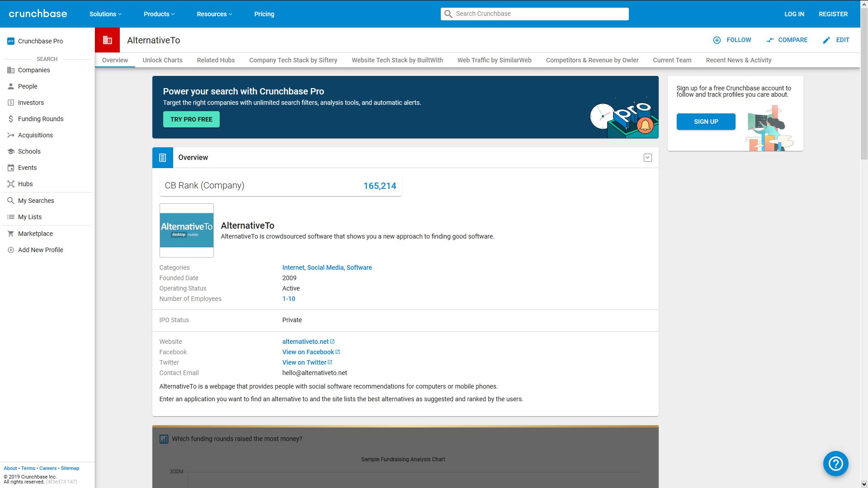Click the Edit pencil icon

826,40
